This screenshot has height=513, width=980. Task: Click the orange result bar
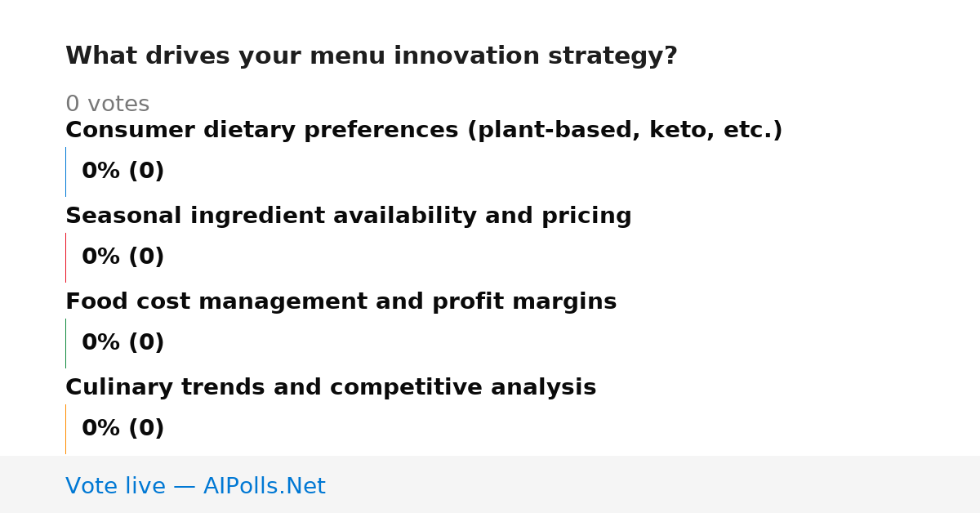(65, 429)
